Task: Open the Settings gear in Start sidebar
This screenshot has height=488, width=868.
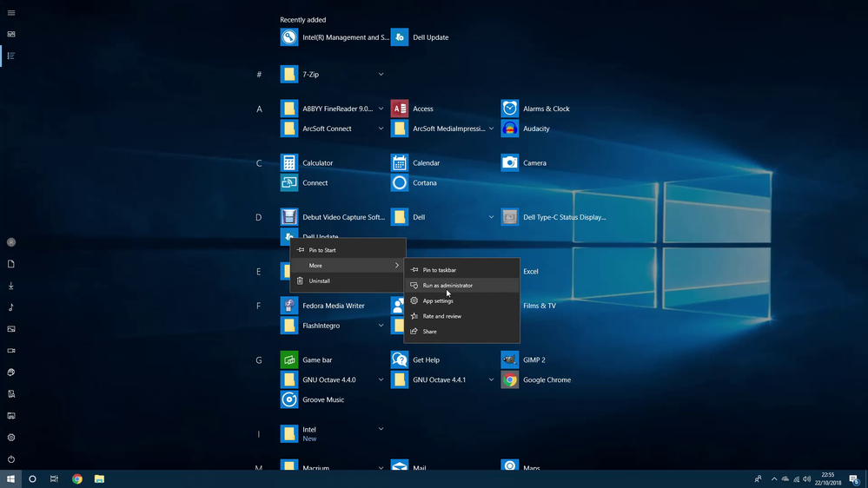Action: click(x=11, y=438)
